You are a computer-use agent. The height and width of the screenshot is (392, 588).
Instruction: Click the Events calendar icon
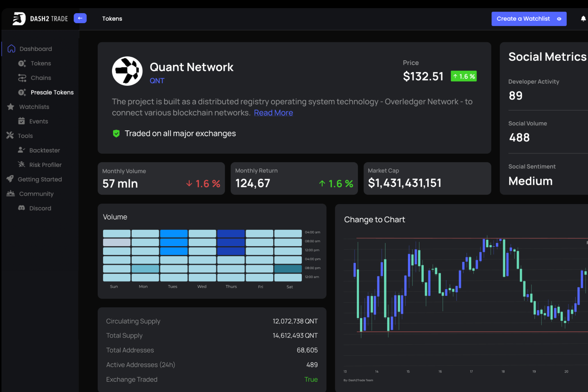point(21,121)
